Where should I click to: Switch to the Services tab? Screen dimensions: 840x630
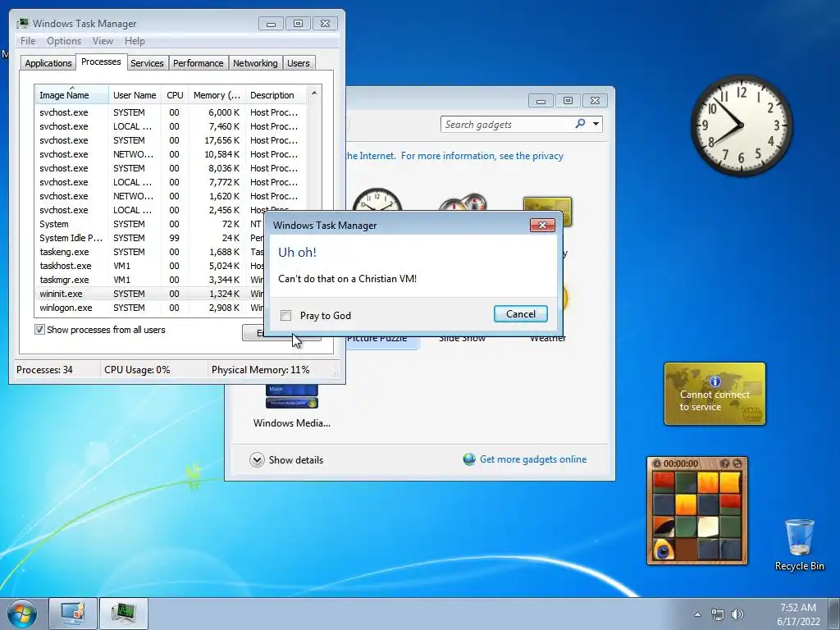tap(147, 63)
